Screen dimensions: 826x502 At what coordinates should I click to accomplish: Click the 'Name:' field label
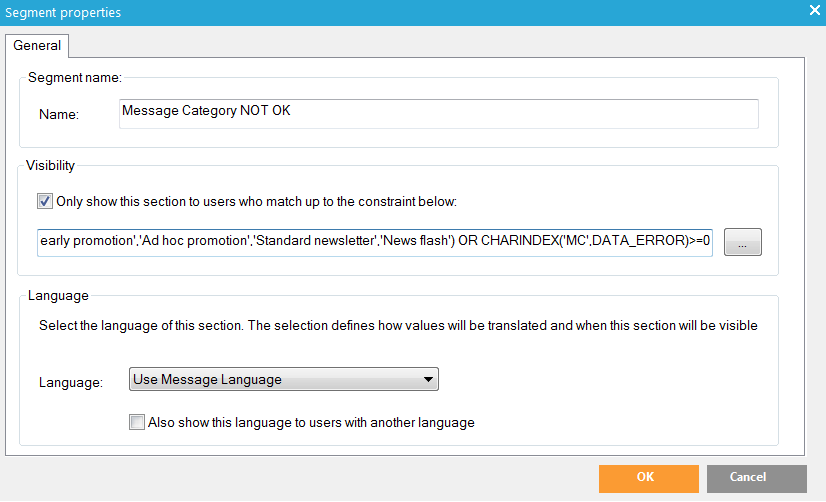coord(58,114)
